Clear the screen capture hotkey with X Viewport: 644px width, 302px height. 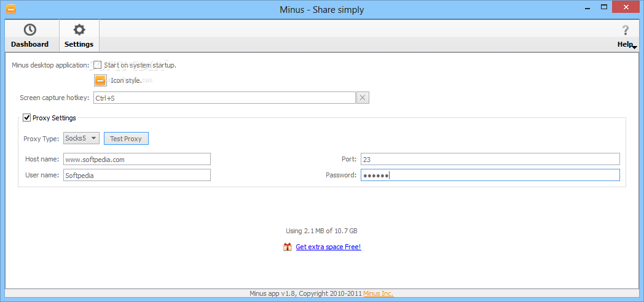pyautogui.click(x=363, y=98)
